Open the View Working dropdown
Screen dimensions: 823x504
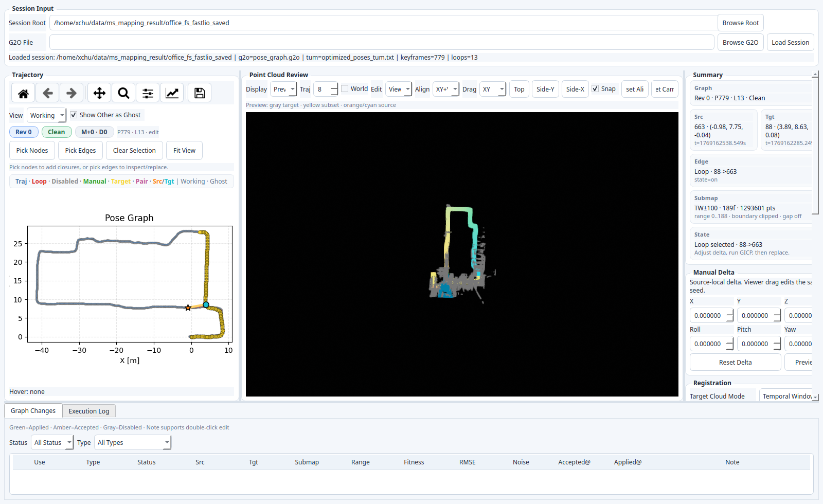[47, 115]
